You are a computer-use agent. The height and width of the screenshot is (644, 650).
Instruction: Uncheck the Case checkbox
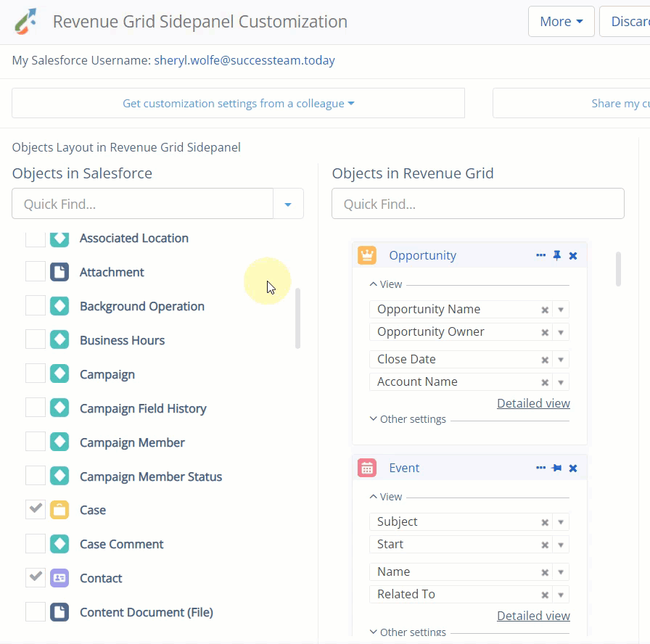point(36,510)
